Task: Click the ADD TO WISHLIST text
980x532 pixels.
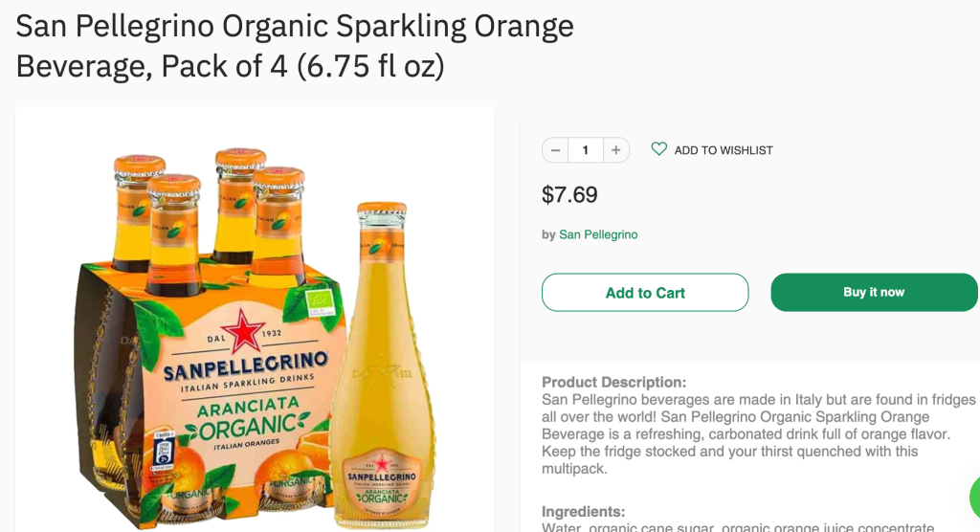Action: (724, 150)
